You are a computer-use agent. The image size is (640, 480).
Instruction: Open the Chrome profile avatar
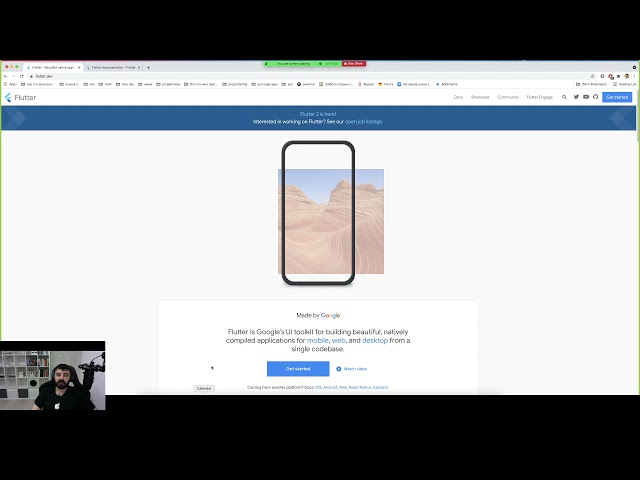627,76
